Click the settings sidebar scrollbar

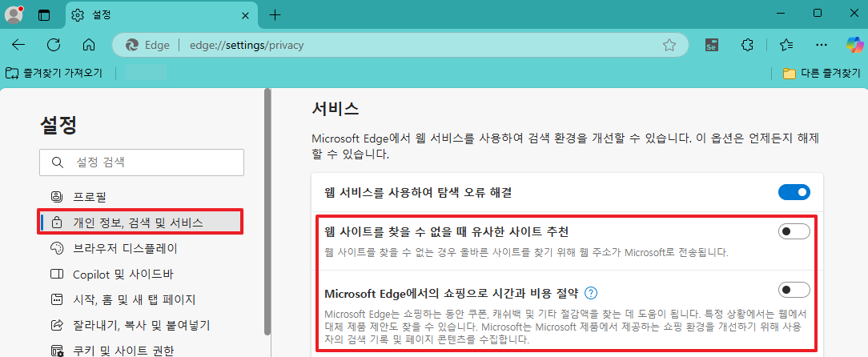[x=267, y=213]
